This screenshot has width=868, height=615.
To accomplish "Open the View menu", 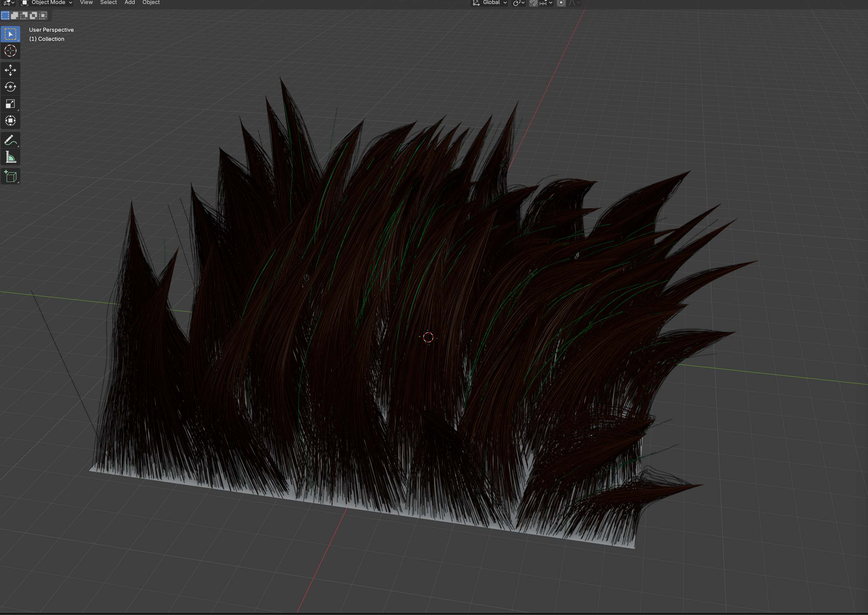I will click(x=86, y=3).
